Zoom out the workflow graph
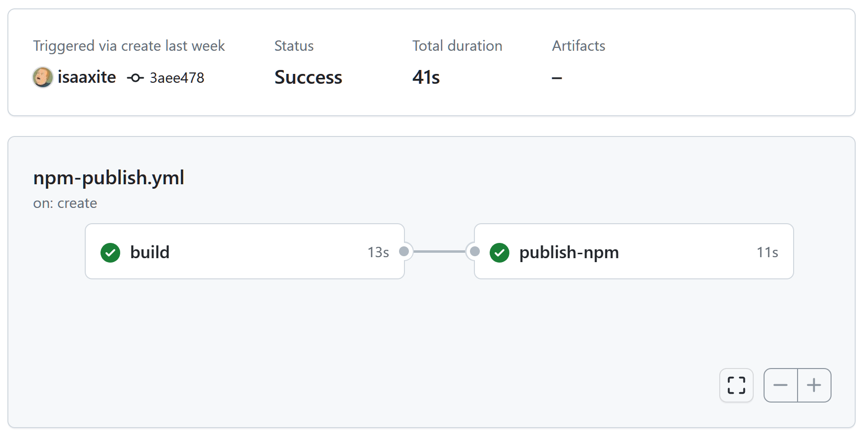 (781, 385)
